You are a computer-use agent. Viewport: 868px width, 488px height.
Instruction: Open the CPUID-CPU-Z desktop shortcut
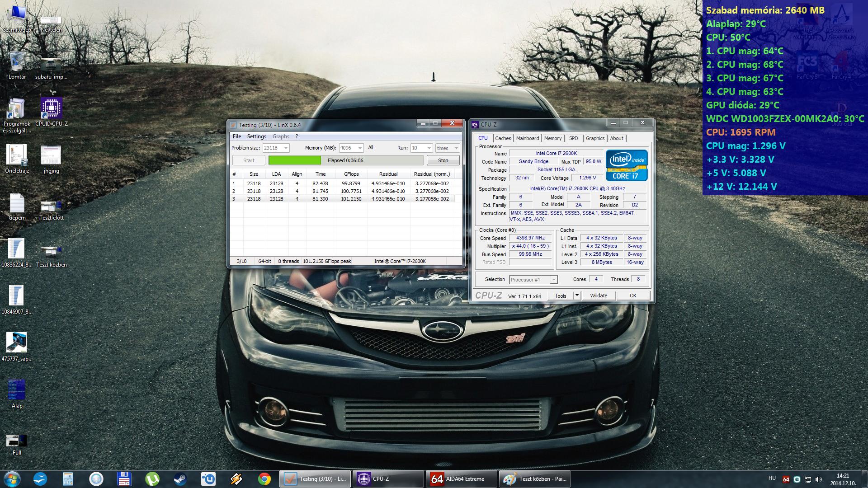pyautogui.click(x=51, y=108)
